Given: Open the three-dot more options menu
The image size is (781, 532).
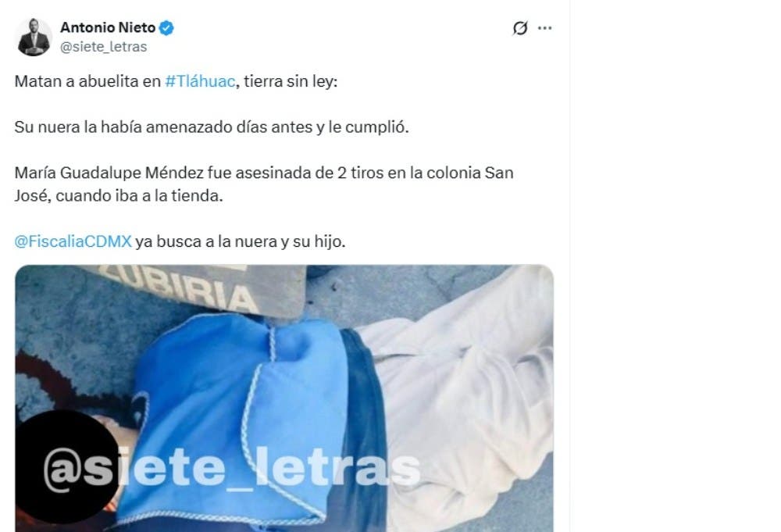Looking at the screenshot, I should [545, 28].
